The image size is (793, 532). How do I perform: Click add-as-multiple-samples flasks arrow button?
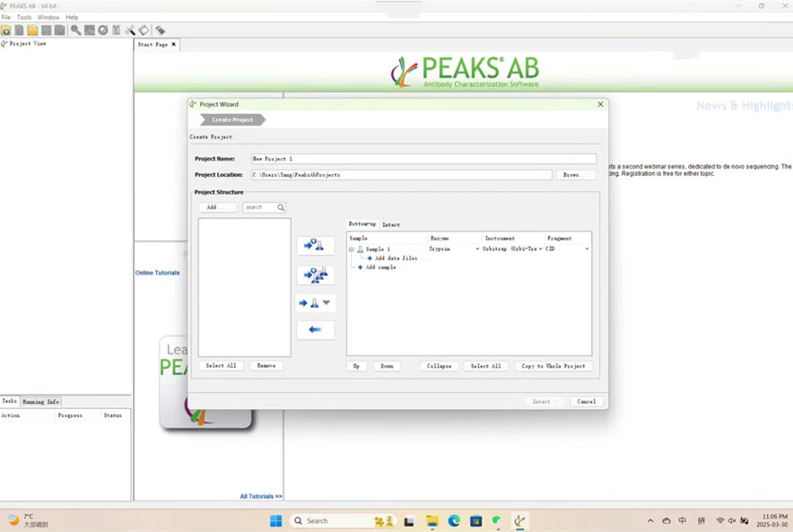click(315, 275)
